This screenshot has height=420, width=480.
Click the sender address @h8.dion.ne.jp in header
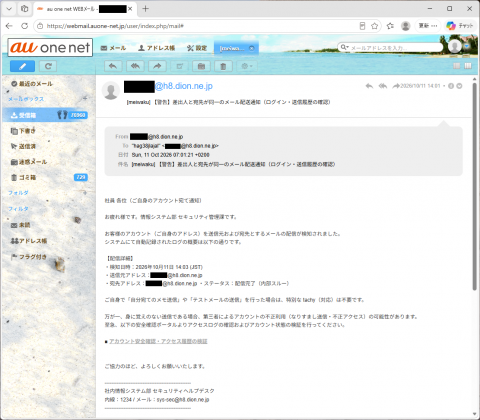[184, 86]
